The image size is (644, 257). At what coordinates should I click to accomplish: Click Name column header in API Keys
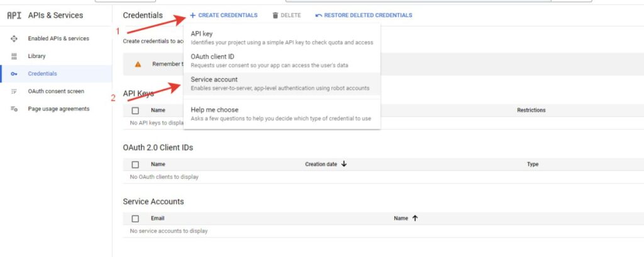[158, 110]
